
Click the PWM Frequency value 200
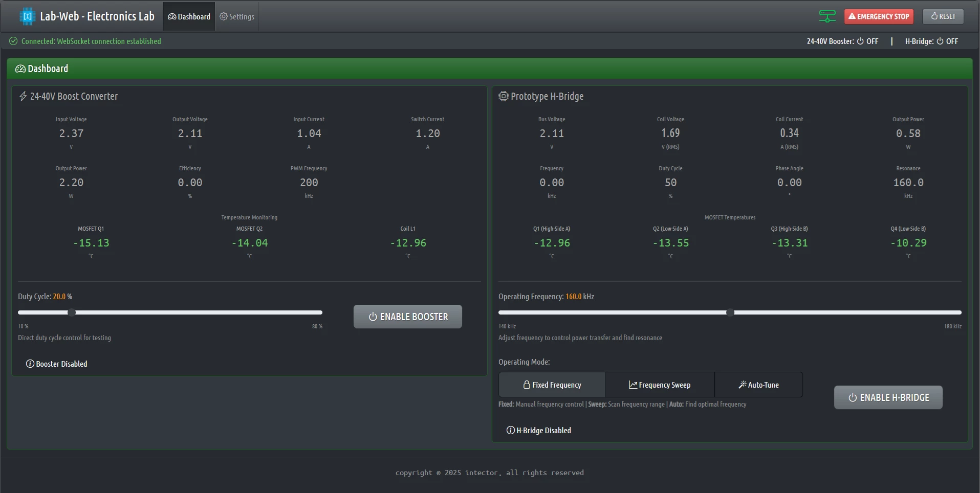(x=309, y=183)
